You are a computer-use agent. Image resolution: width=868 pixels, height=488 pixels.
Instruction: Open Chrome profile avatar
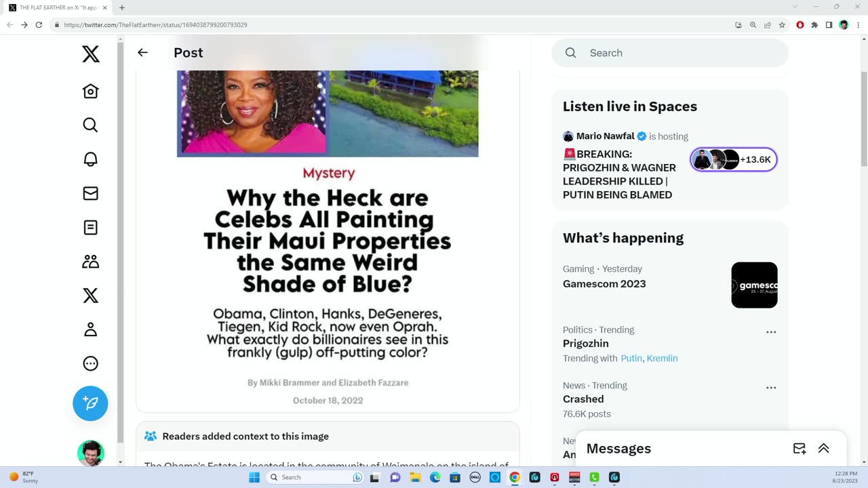click(844, 25)
